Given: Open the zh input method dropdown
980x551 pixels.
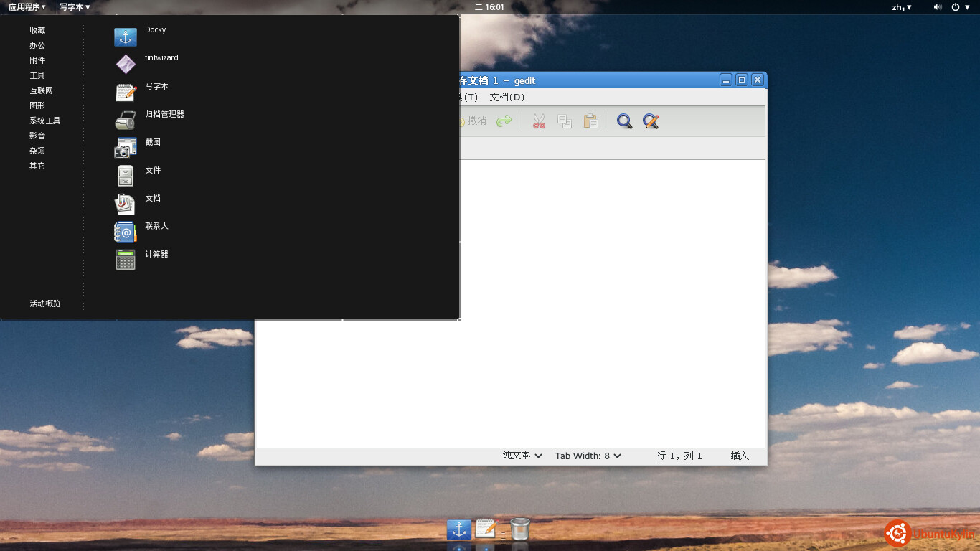Looking at the screenshot, I should 901,7.
